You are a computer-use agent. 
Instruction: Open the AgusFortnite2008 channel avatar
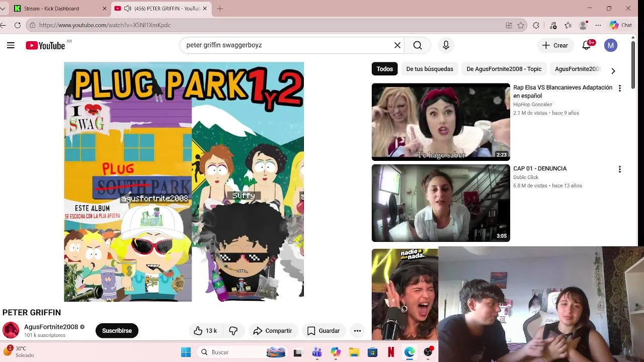[11, 330]
